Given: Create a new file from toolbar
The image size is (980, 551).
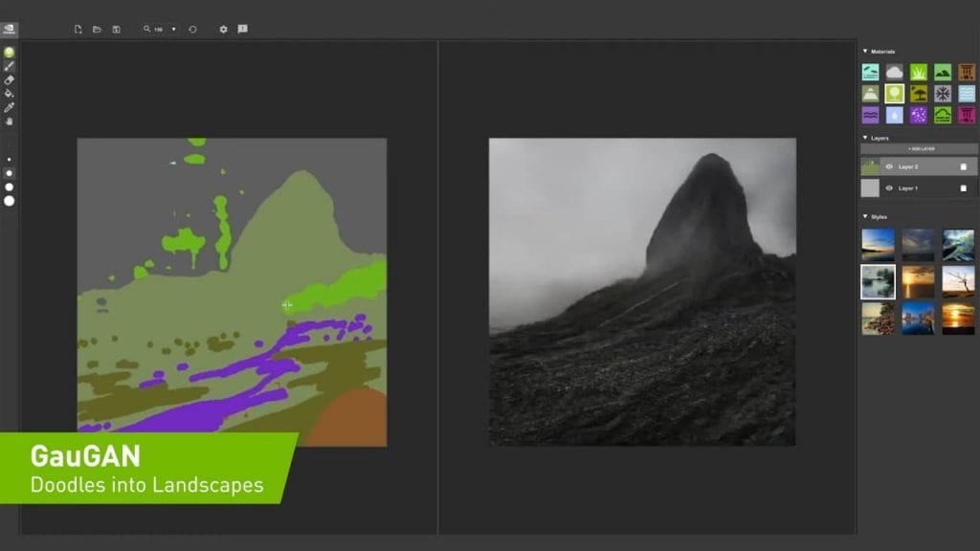Looking at the screenshot, I should (78, 30).
